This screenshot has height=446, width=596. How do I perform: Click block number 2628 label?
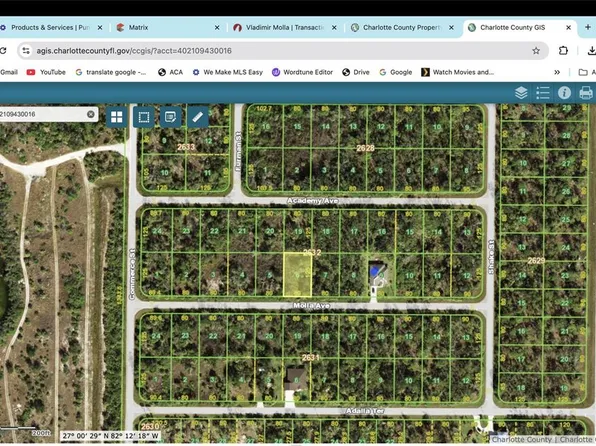[x=365, y=148]
